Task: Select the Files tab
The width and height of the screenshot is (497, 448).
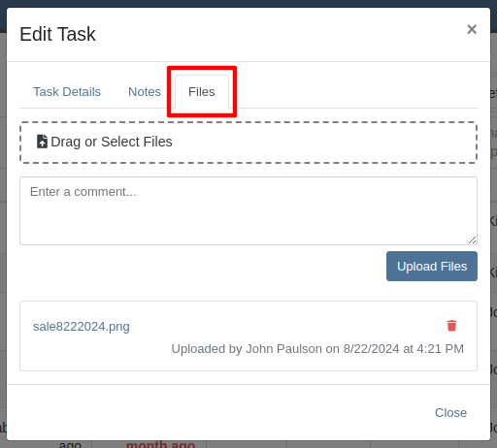Action: 202,92
